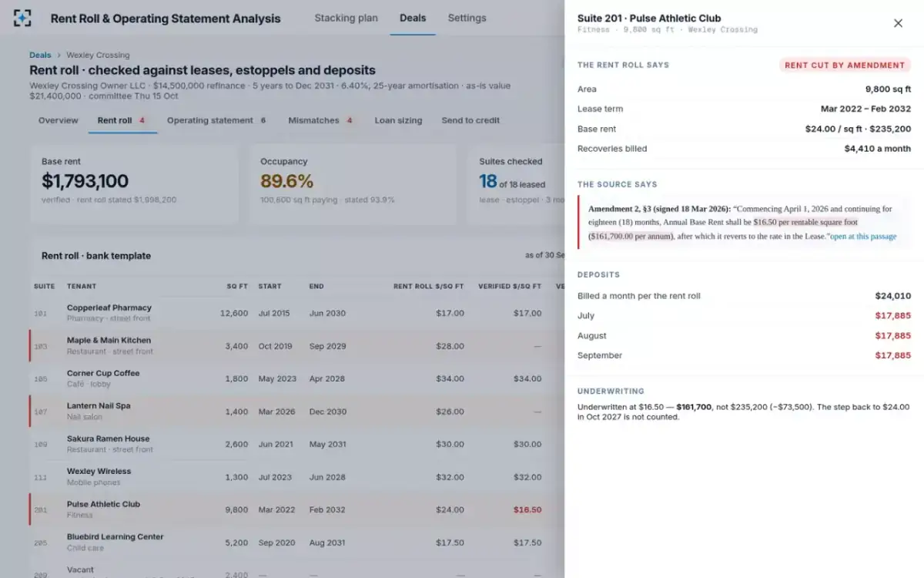Click the Wexley Crossing breadcrumb
The width and height of the screenshot is (924, 578).
[98, 55]
